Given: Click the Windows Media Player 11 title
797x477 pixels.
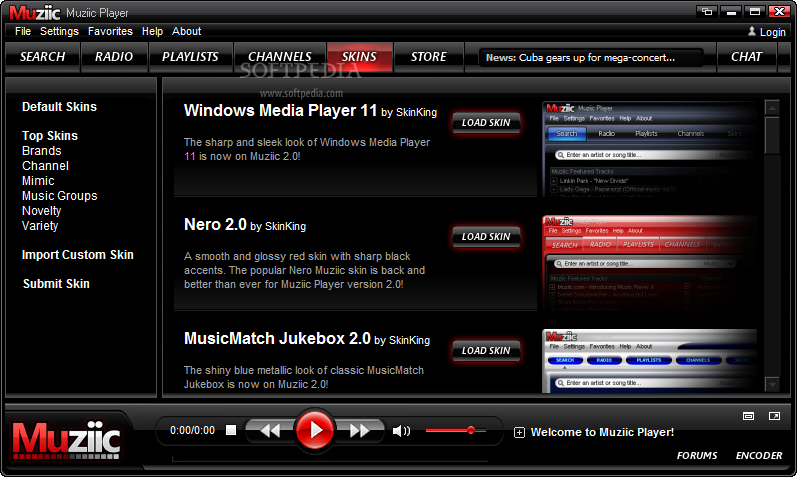Looking at the screenshot, I should pos(281,110).
